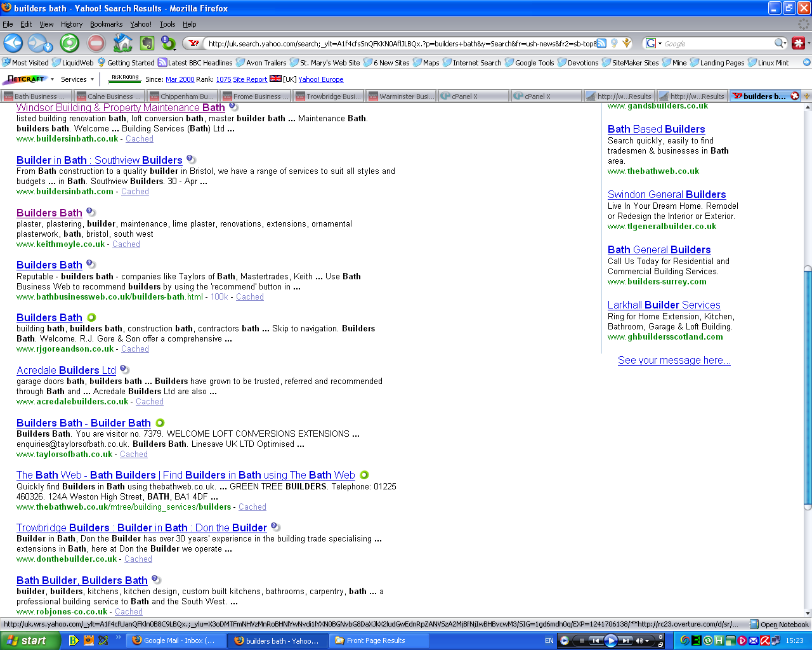The height and width of the screenshot is (650, 812).
Task: Open the Tools menu
Action: click(x=167, y=24)
